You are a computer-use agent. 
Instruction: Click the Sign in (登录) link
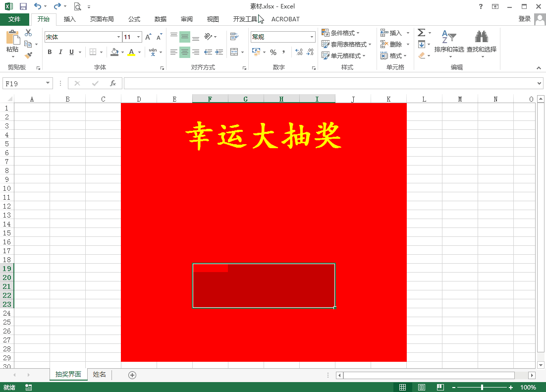pyautogui.click(x=524, y=19)
